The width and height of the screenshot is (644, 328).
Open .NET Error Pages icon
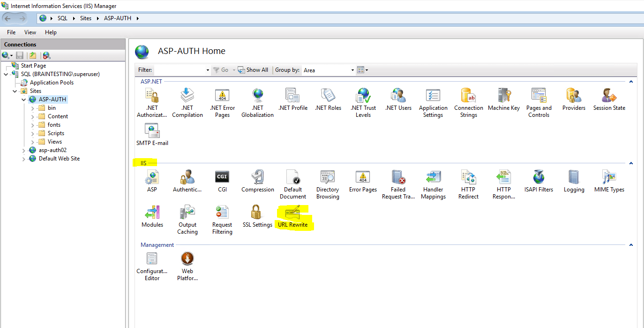[x=222, y=103]
